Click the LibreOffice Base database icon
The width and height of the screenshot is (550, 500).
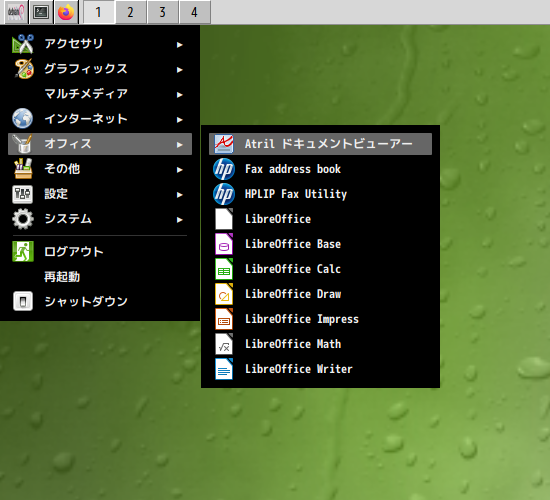tap(224, 244)
